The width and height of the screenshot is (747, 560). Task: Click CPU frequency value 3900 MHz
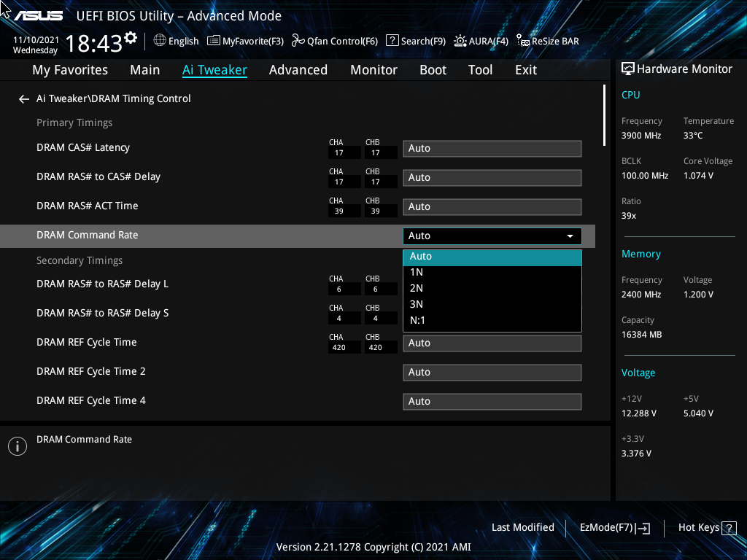(640, 136)
